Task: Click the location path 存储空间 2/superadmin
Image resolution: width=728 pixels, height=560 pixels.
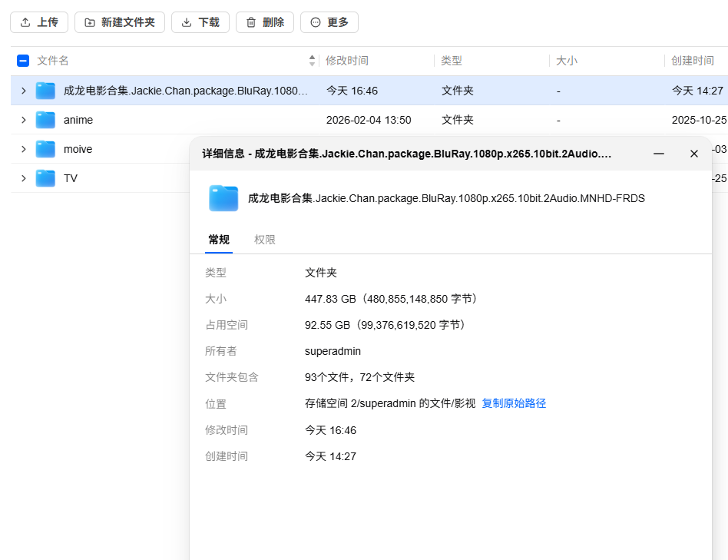Action: click(x=390, y=403)
